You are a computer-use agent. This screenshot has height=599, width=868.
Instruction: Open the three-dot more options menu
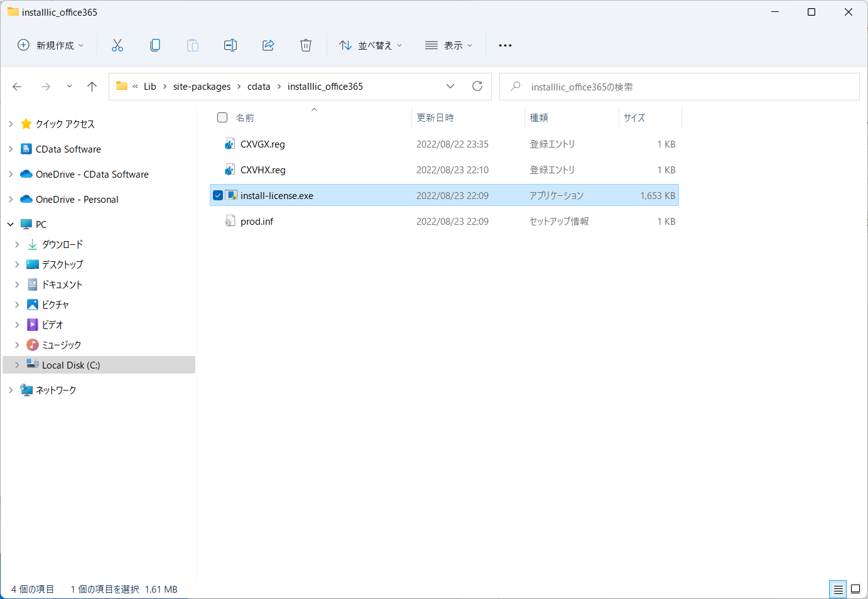(505, 45)
